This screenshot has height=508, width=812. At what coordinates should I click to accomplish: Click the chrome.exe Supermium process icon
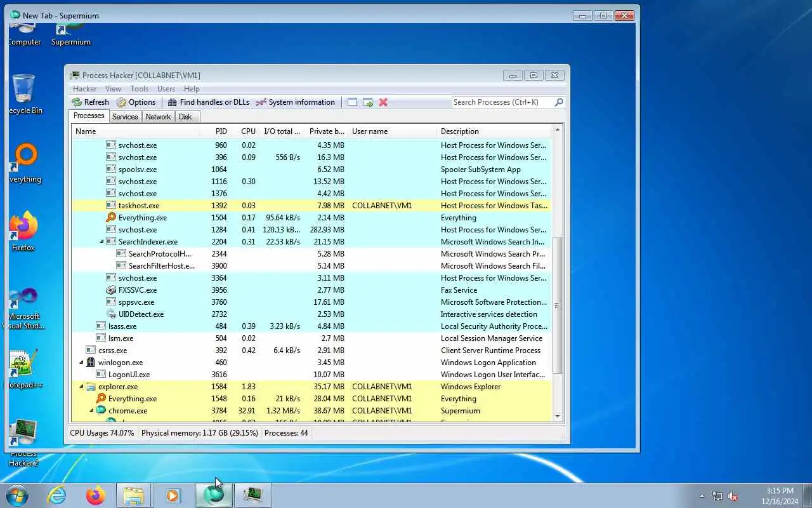pyautogui.click(x=101, y=411)
